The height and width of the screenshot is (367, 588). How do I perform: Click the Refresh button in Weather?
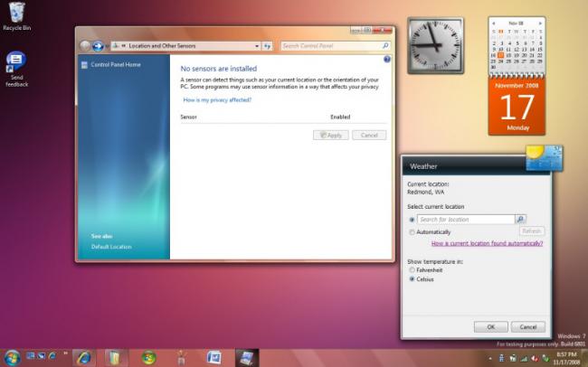[532, 231]
